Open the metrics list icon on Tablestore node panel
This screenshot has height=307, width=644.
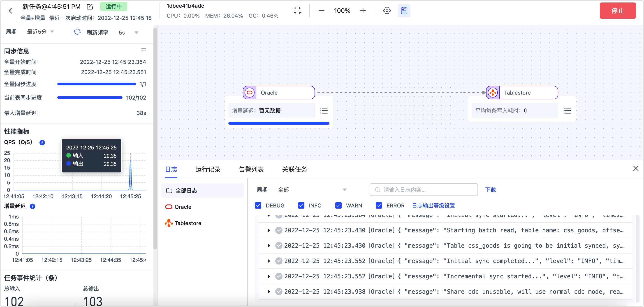click(x=568, y=111)
